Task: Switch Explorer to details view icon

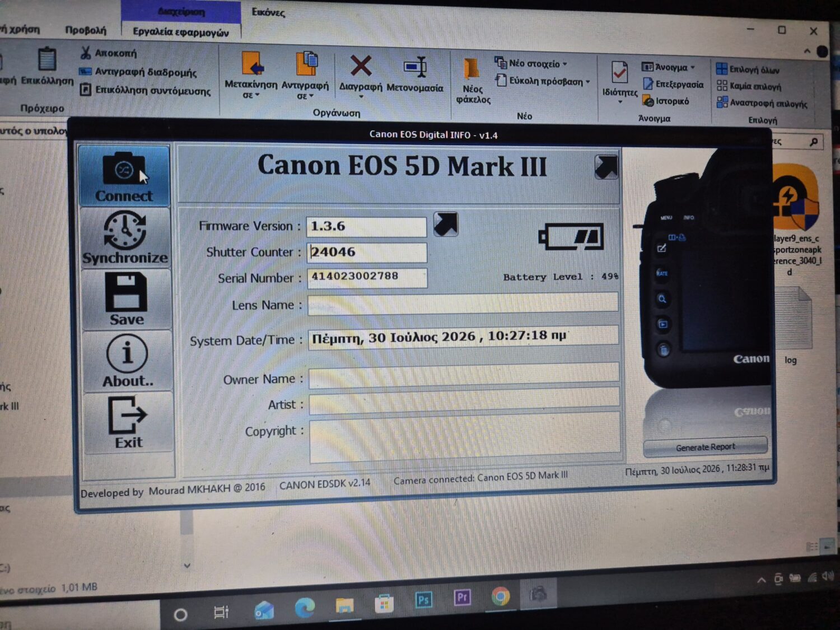Action: [811, 546]
